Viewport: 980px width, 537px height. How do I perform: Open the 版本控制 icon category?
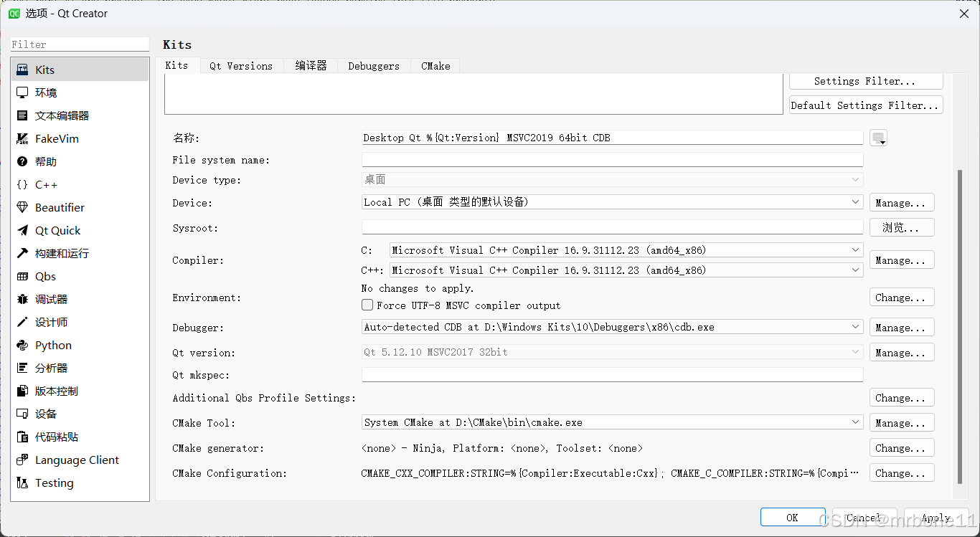[x=22, y=391]
